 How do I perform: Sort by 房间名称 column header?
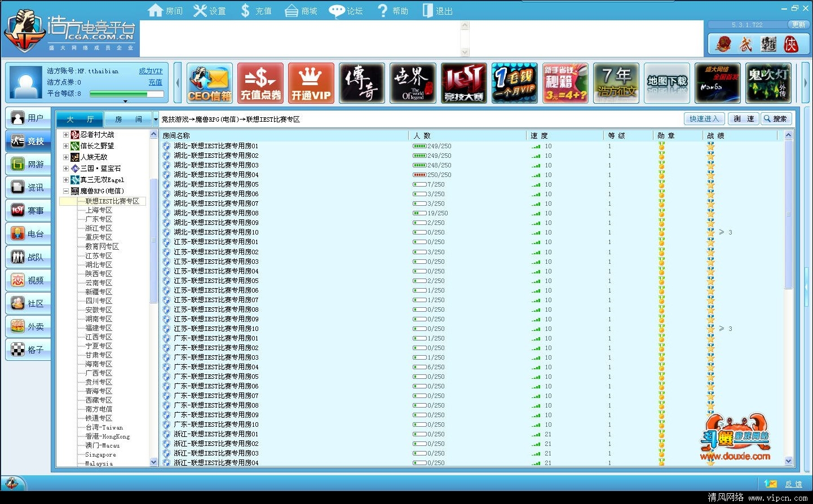click(x=284, y=135)
